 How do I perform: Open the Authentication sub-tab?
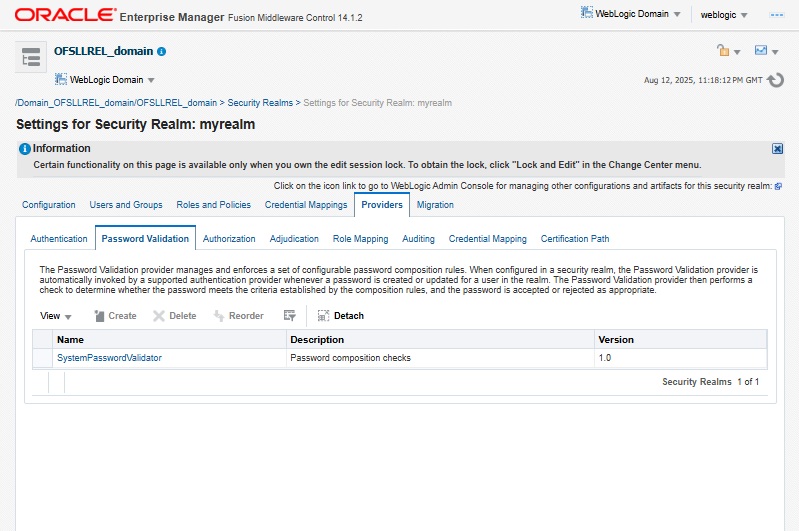click(59, 239)
